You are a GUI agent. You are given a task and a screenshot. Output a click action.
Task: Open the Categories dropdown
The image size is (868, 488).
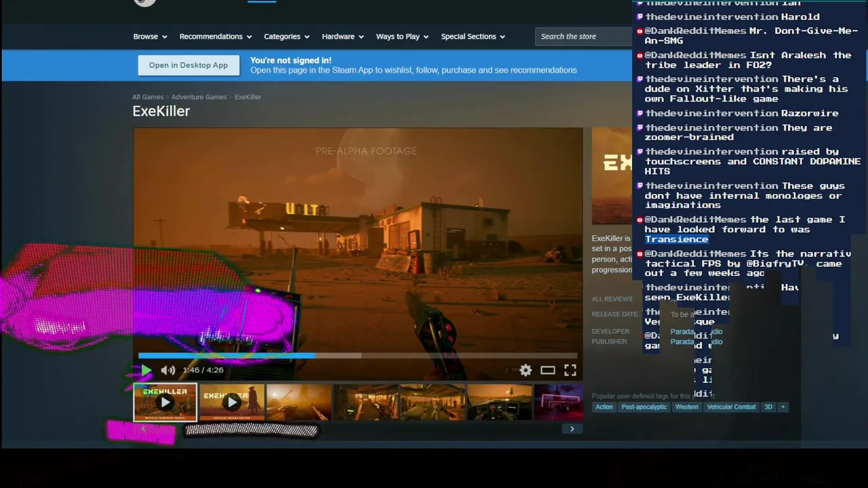(287, 37)
